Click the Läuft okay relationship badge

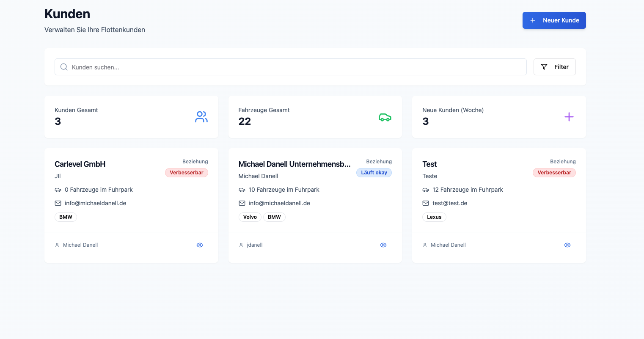[x=374, y=173]
